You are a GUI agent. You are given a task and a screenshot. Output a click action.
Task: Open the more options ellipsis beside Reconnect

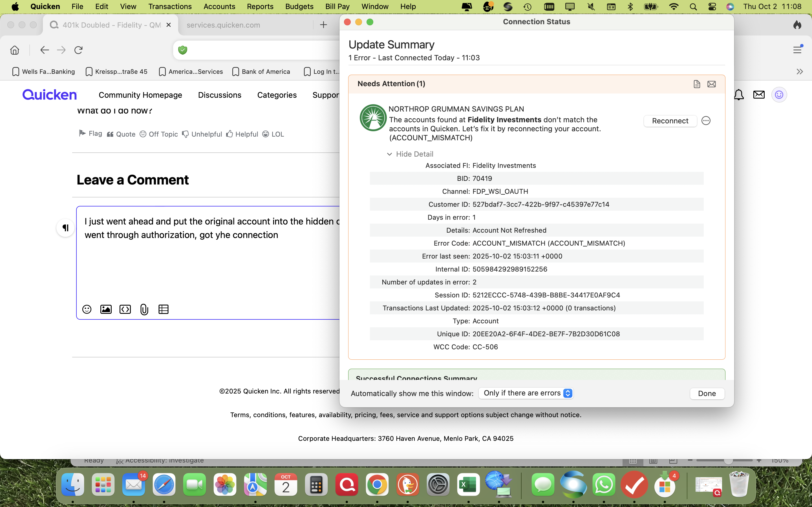(x=706, y=121)
